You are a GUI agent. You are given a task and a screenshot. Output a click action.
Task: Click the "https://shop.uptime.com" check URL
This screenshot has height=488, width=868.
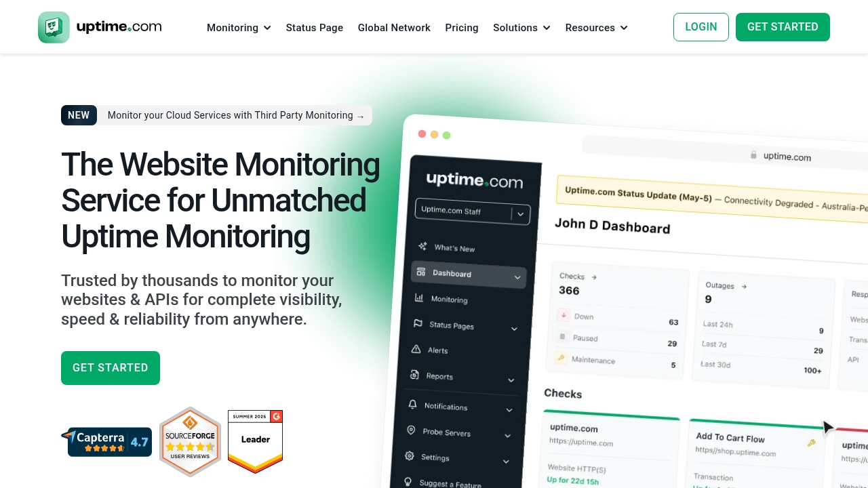[736, 451]
